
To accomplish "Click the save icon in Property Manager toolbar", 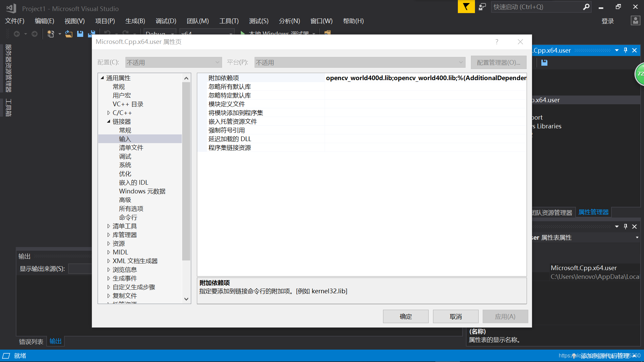I will pyautogui.click(x=544, y=63).
